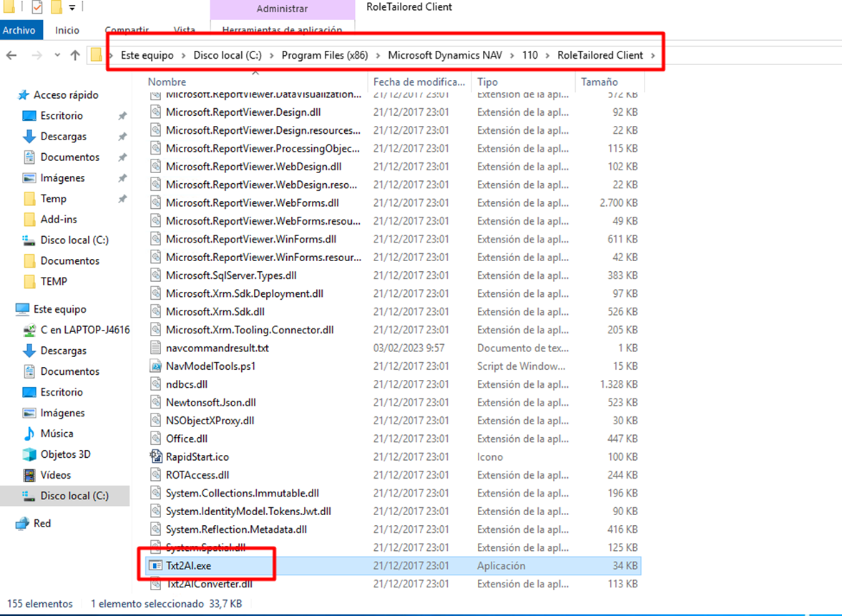Click the Office.dll file icon
The image size is (842, 616).
coord(155,439)
